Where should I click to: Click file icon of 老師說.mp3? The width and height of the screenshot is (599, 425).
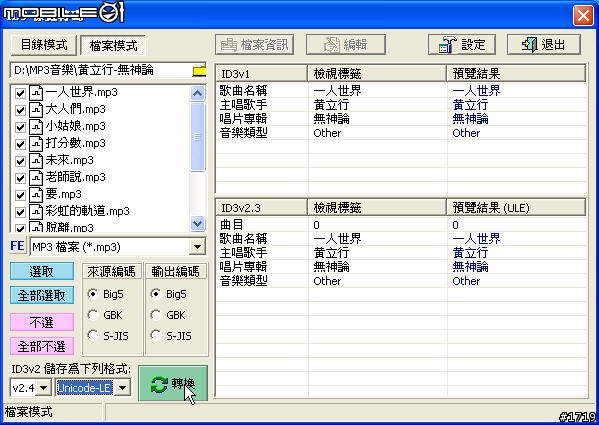point(36,178)
